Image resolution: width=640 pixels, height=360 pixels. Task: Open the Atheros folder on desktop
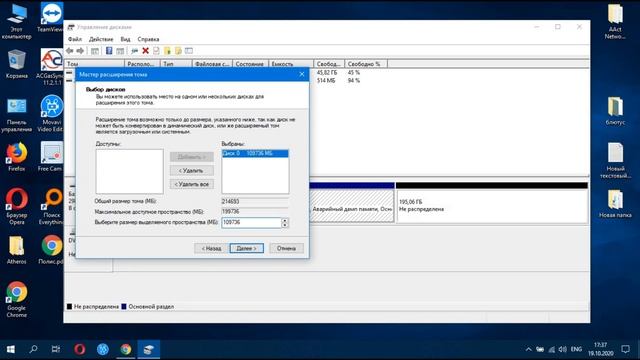[16, 250]
